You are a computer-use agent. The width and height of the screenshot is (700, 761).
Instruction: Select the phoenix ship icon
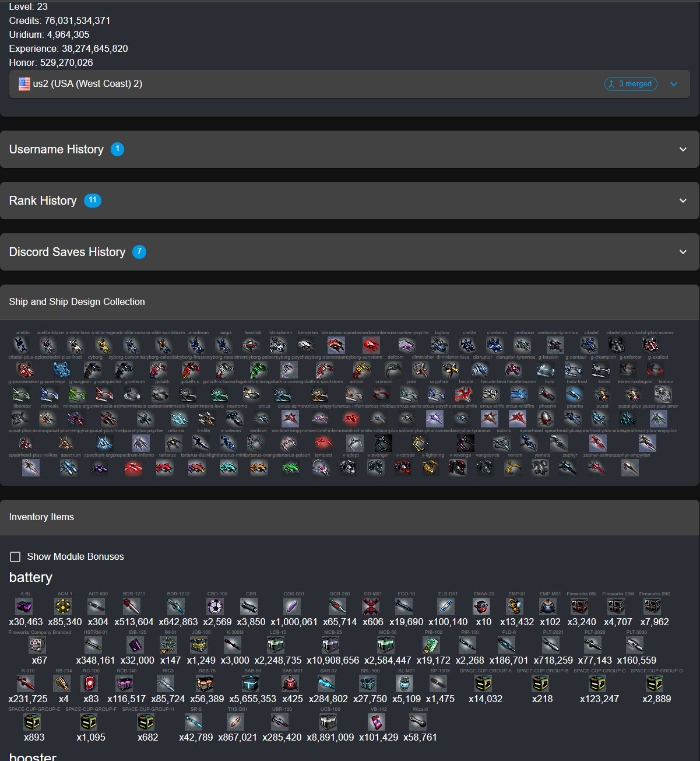(x=546, y=418)
